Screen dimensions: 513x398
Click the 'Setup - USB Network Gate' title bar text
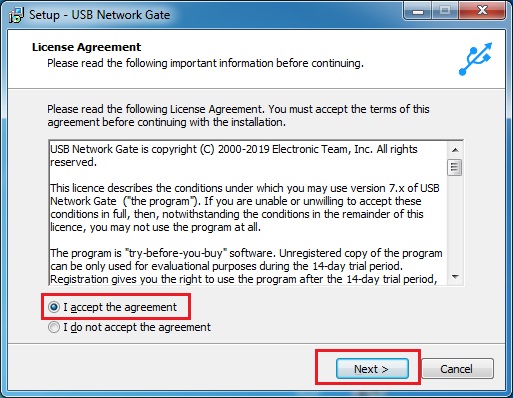(x=99, y=15)
